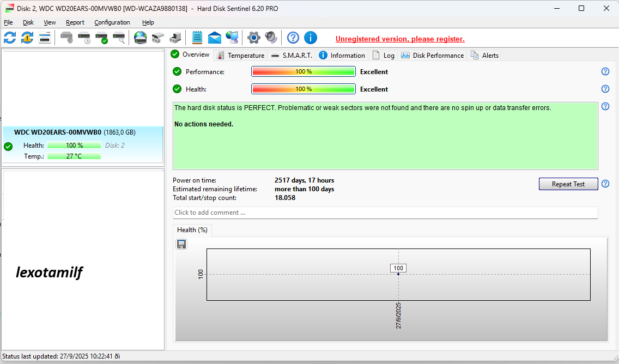
Task: Click the disk with magnifier icon
Action: (119, 38)
